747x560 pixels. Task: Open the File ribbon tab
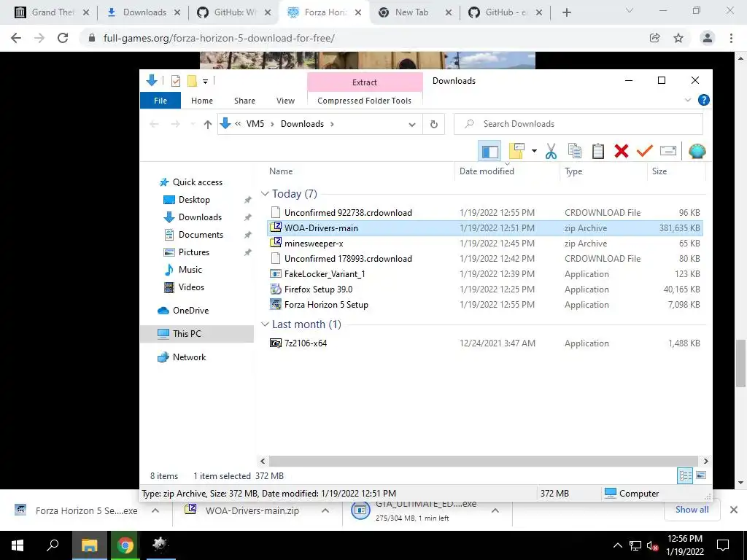click(160, 101)
